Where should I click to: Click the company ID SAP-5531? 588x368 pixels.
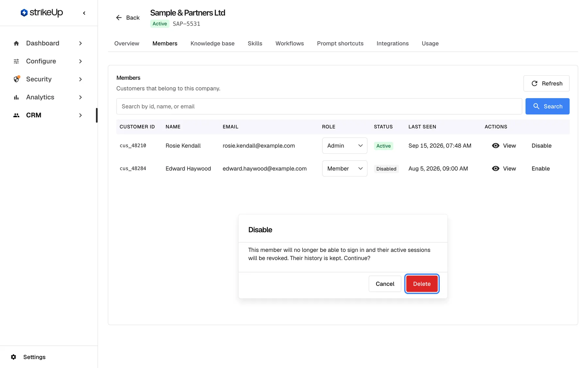point(186,24)
